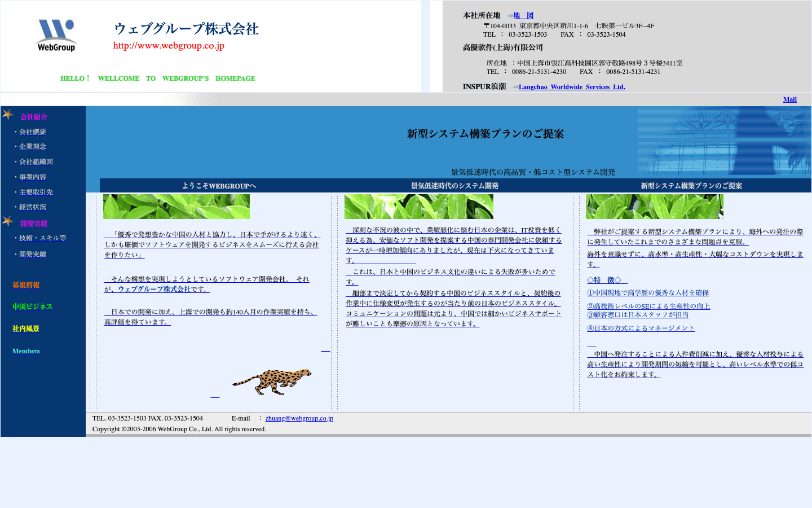Click the running cheetah image
The width and height of the screenshot is (812, 508).
(x=272, y=382)
